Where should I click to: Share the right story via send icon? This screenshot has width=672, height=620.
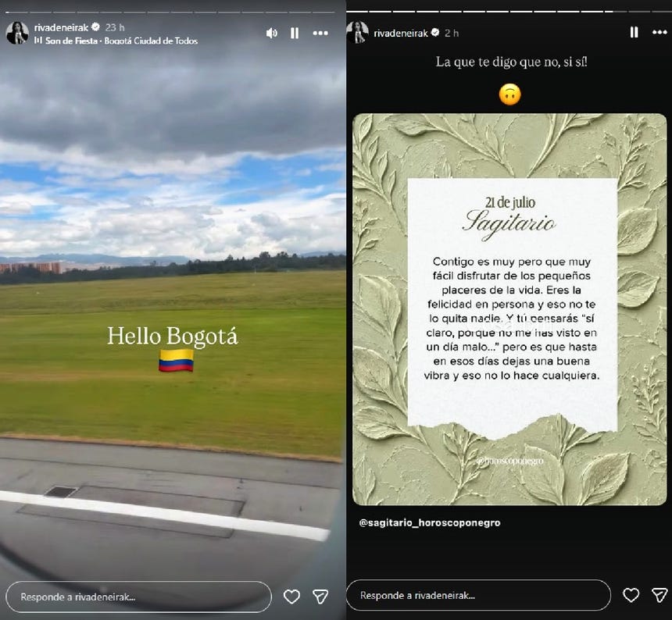coord(659,595)
